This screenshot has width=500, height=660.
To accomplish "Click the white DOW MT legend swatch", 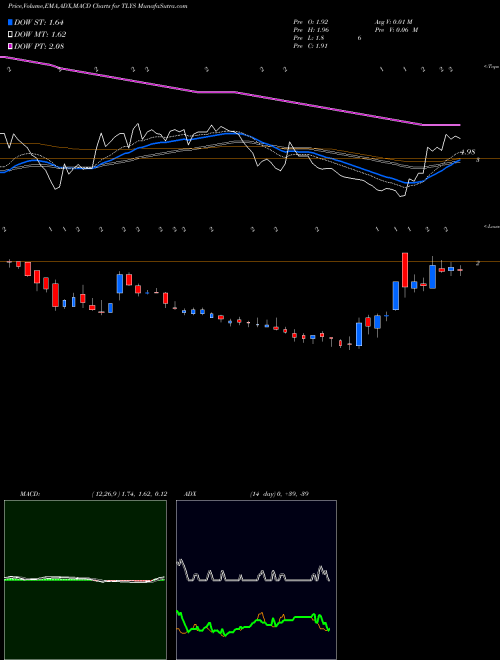I will click(x=10, y=35).
